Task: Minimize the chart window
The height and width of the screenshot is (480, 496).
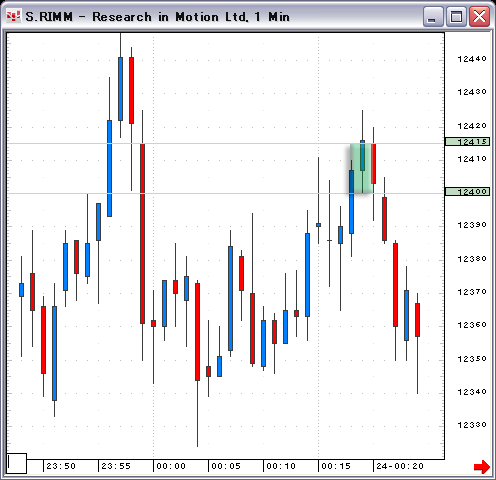Action: [433, 16]
